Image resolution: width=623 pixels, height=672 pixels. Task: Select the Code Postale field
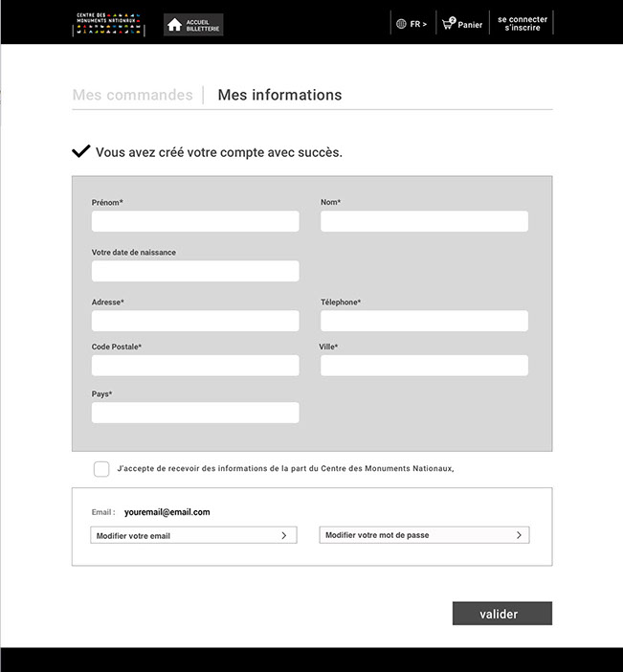click(195, 366)
